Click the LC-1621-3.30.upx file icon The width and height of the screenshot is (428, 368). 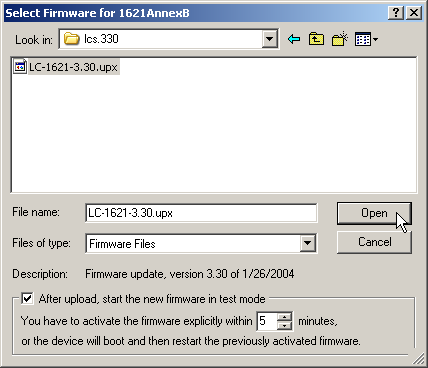(20, 67)
